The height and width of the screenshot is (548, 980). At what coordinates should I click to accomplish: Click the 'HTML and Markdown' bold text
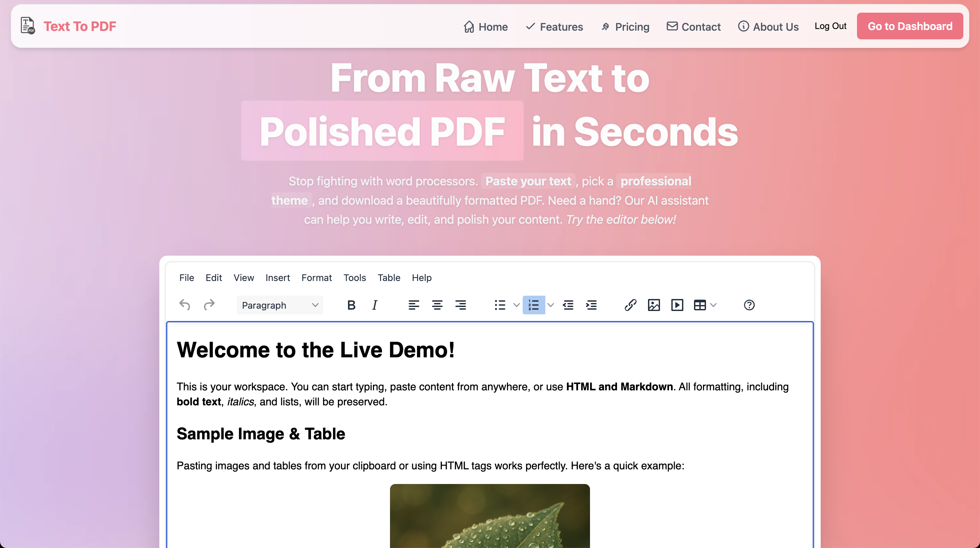619,387
